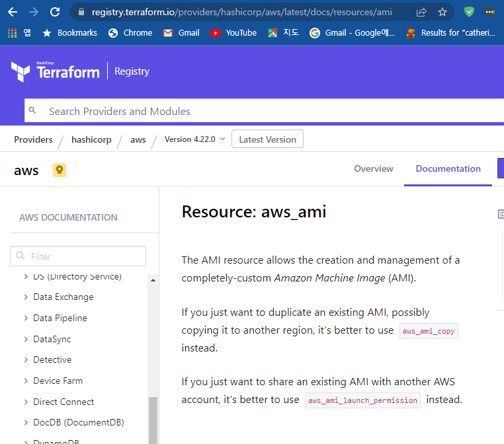504x444 pixels.
Task: Open the Gmail bookmark
Action: tap(181, 33)
